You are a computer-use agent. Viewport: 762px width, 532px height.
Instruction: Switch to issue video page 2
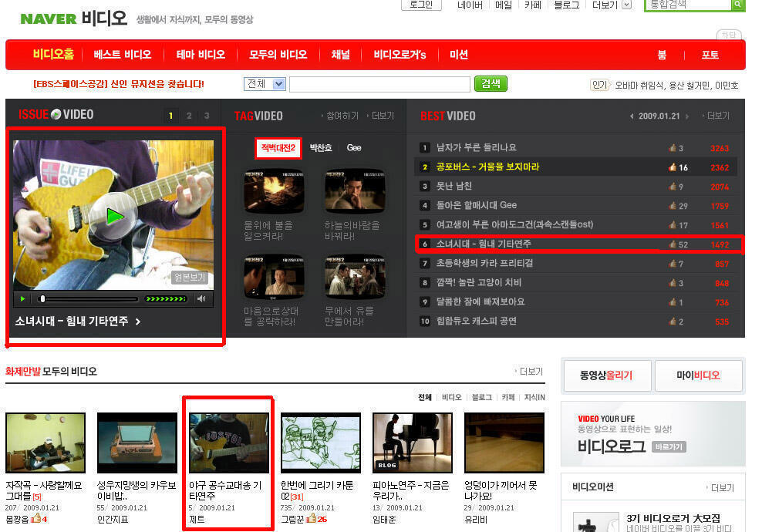pos(189,116)
